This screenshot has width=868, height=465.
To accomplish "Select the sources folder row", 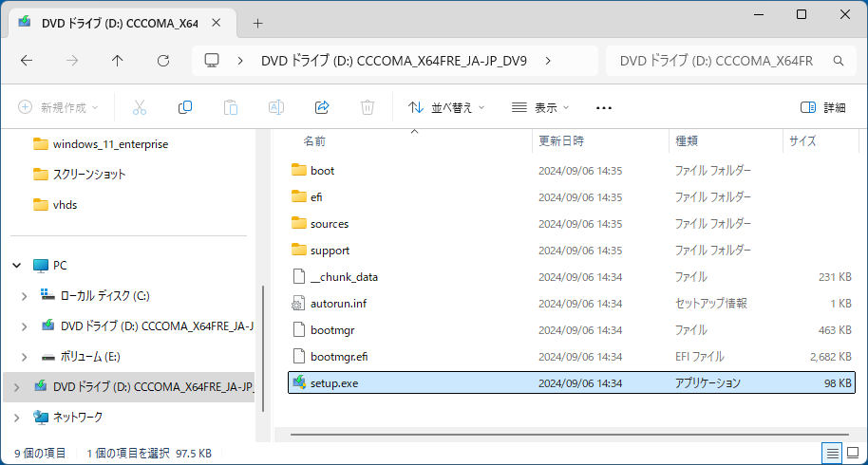I will coord(572,223).
